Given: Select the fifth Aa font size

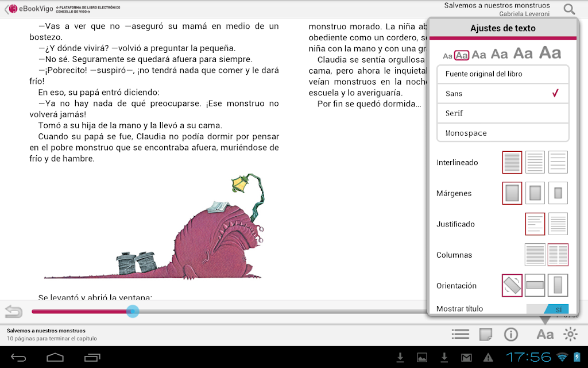Looking at the screenshot, I should pos(523,53).
